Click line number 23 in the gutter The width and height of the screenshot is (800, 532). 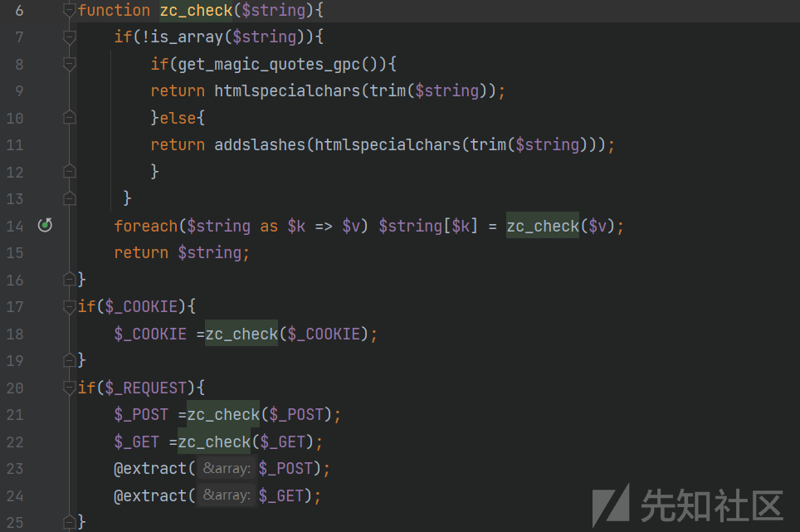15,468
